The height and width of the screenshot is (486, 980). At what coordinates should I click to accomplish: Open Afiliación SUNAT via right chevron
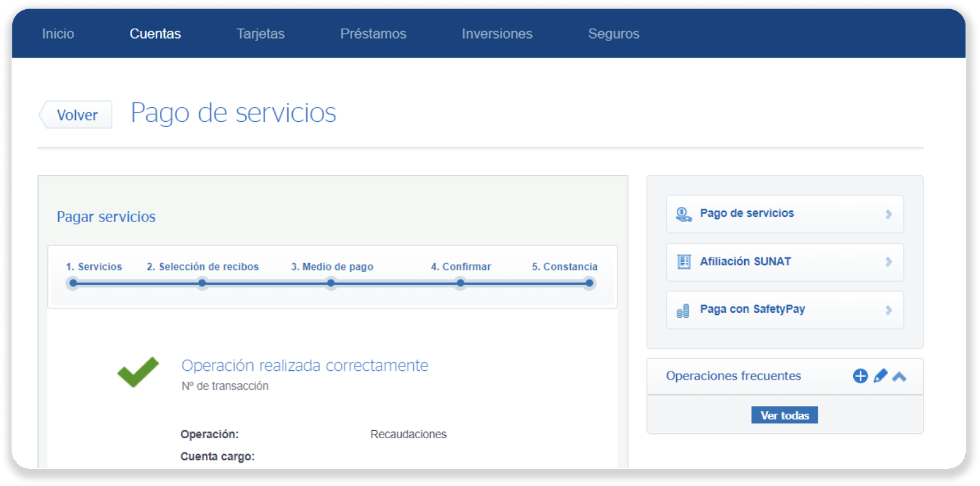[888, 262]
